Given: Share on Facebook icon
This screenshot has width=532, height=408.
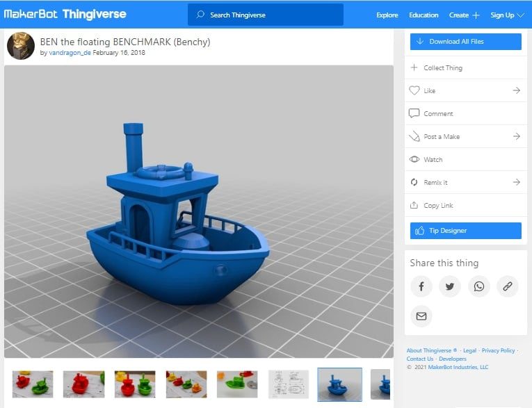Looking at the screenshot, I should [421, 286].
